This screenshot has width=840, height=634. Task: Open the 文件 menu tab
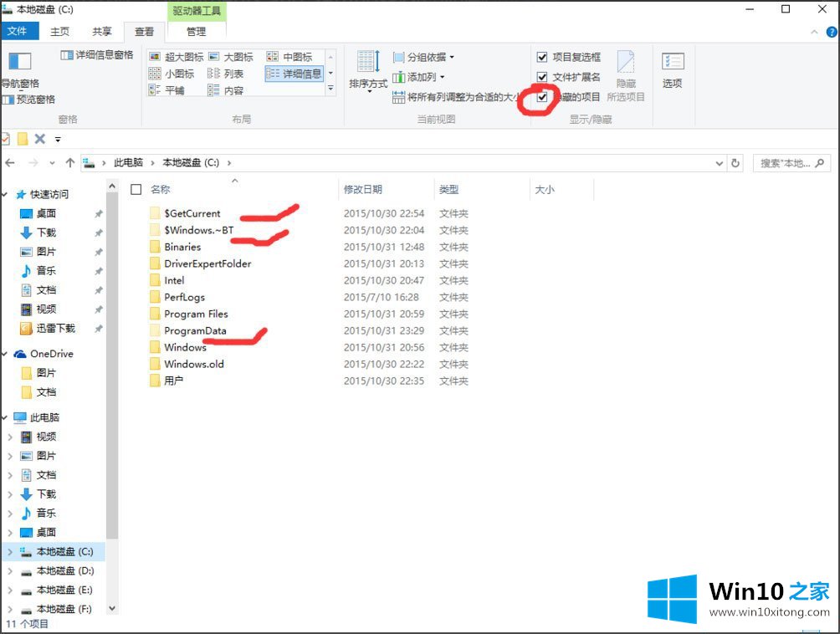pos(17,32)
